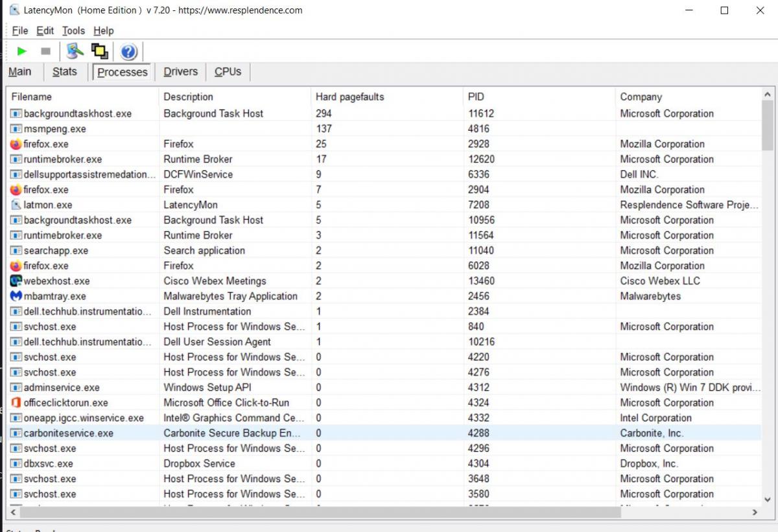Click the PID value 840

pos(476,327)
